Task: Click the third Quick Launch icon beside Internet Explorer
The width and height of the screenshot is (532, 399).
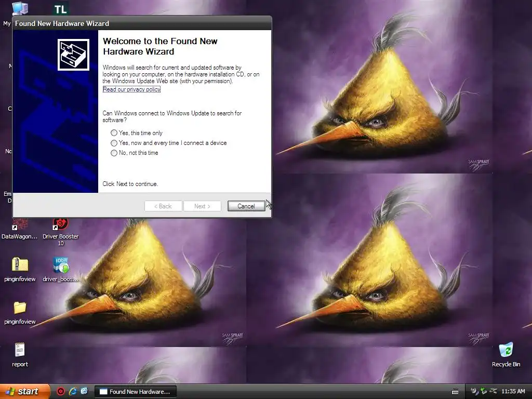Action: point(84,391)
